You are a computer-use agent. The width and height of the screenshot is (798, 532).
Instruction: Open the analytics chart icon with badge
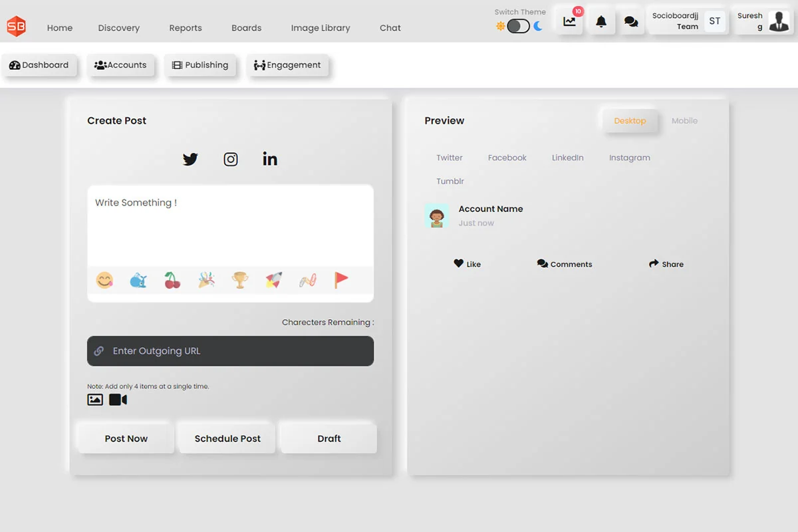[x=570, y=22]
